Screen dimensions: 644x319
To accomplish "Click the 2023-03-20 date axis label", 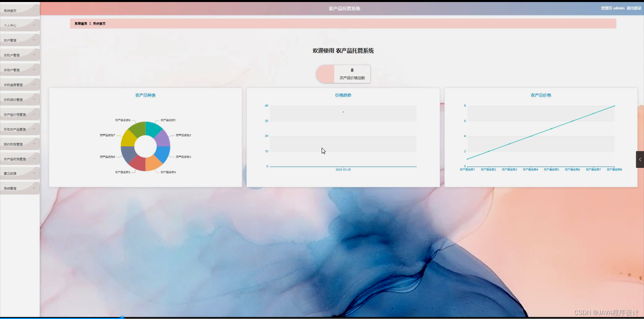I will pyautogui.click(x=343, y=170).
